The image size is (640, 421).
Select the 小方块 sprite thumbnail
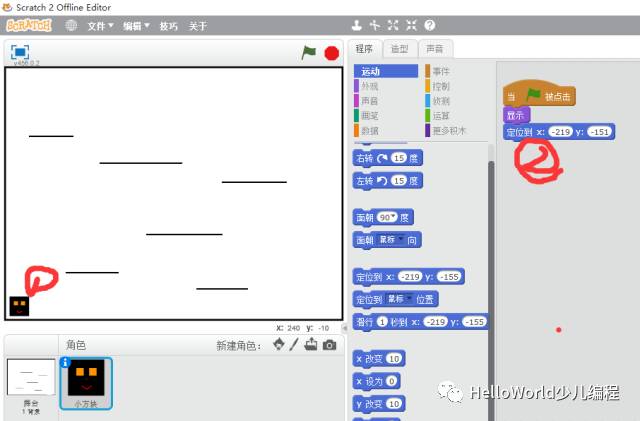[x=86, y=383]
